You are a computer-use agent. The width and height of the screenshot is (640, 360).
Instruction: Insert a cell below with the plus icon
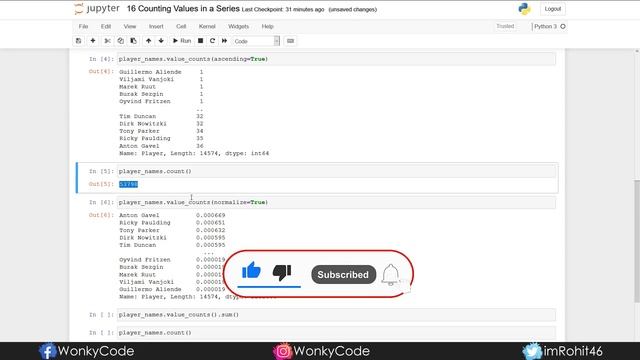(93, 41)
